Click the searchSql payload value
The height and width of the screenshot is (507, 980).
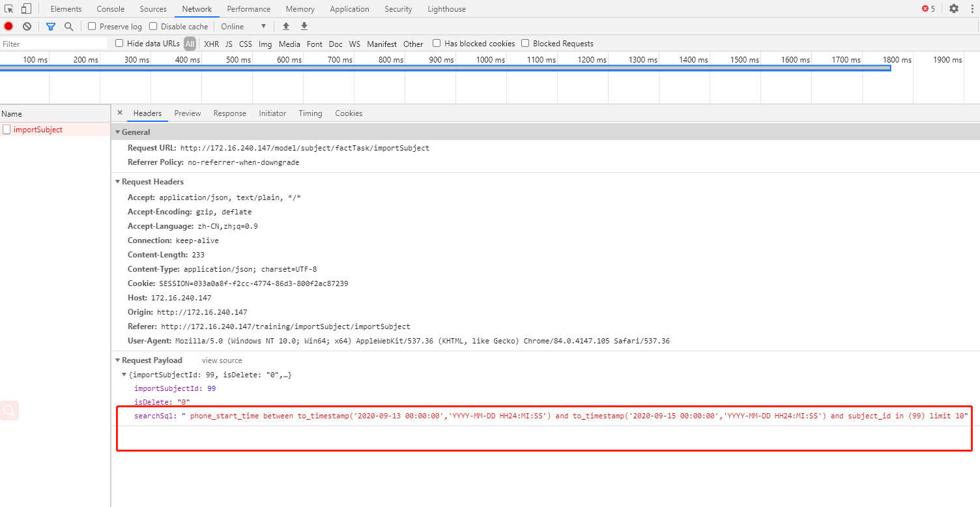tap(575, 416)
